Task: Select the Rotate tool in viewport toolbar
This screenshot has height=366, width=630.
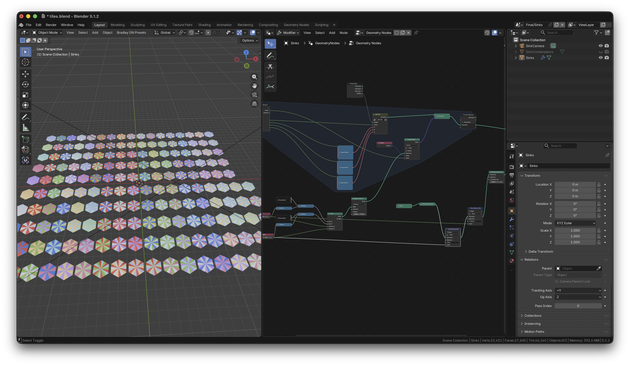Action: pyautogui.click(x=25, y=84)
